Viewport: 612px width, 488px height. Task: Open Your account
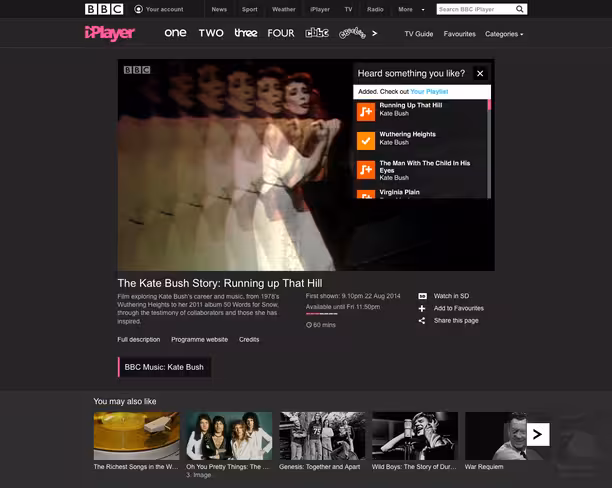coord(164,9)
